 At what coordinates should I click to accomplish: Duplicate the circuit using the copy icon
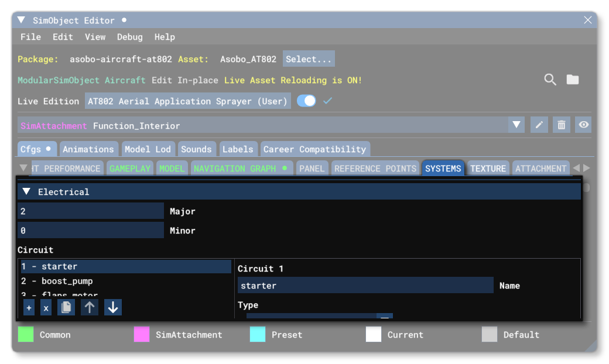pos(66,307)
